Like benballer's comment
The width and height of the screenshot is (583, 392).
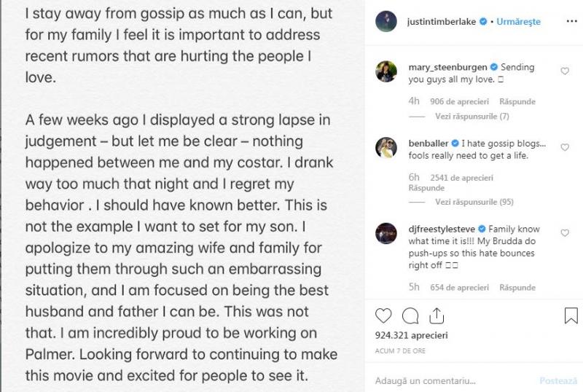click(564, 148)
